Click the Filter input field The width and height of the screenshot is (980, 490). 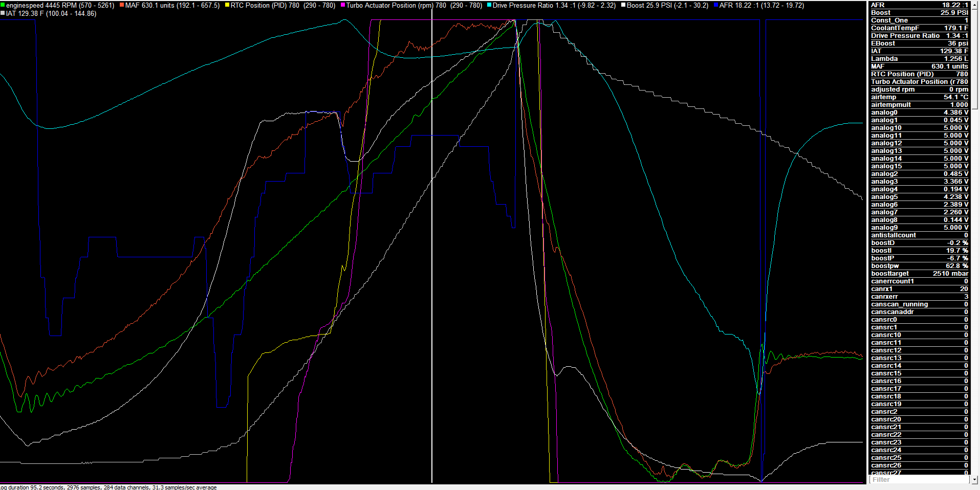tap(916, 480)
